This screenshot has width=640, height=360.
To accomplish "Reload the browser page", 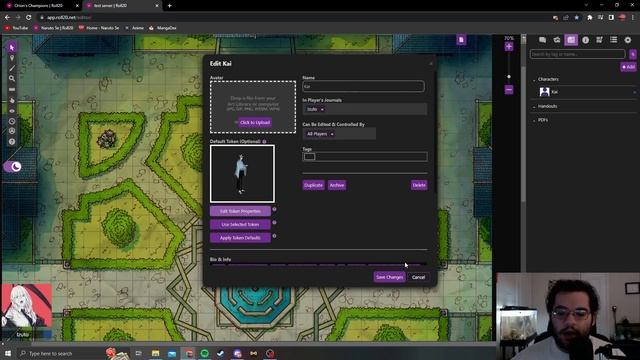I will click(x=29, y=18).
